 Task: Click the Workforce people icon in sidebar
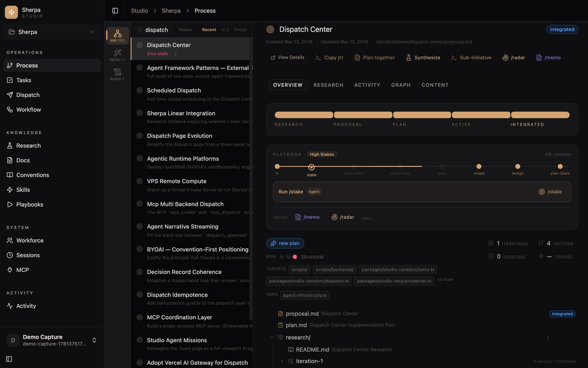point(10,240)
